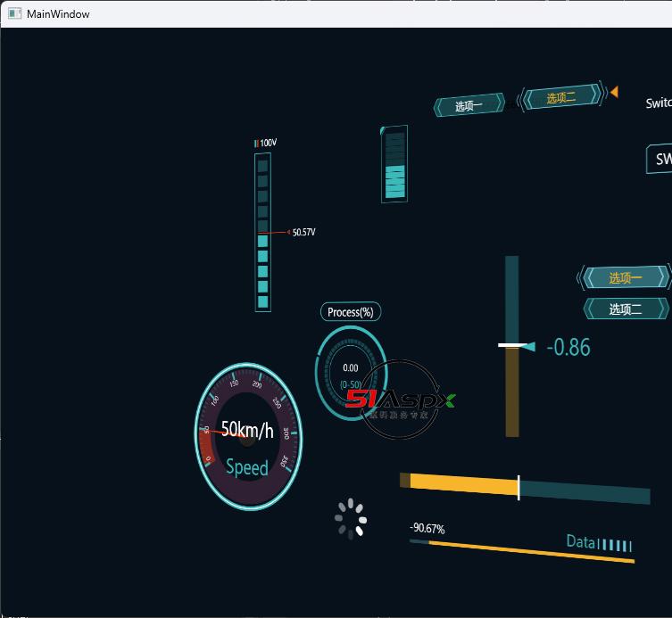Click the thin -90.67% Data progress bar
The width and height of the screenshot is (672, 618).
click(x=521, y=550)
